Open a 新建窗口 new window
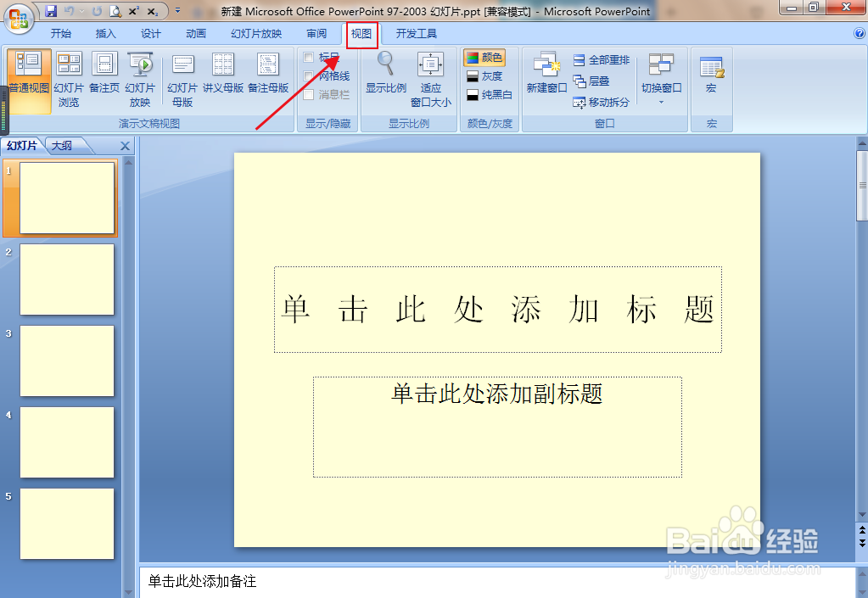Viewport: 868px width, 598px height. point(547,74)
